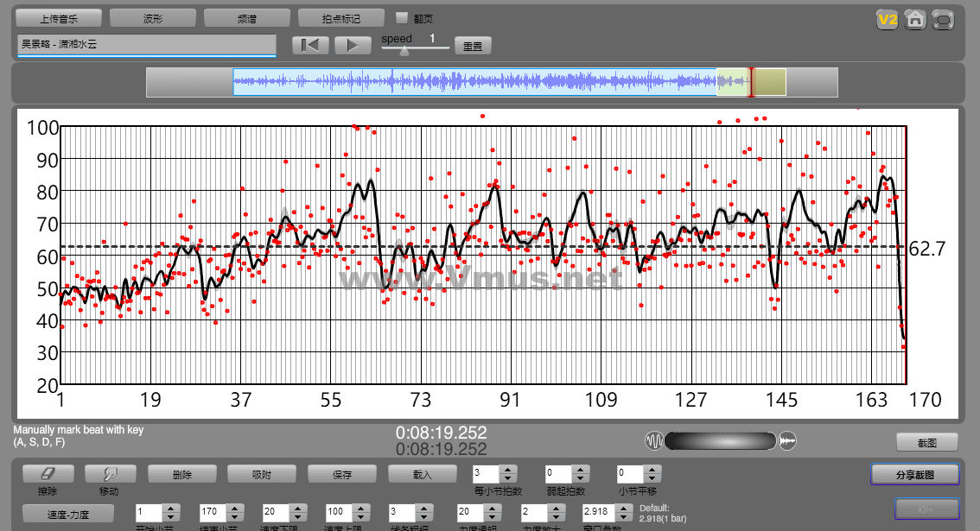Click the playback speed slider handle

(x=404, y=51)
